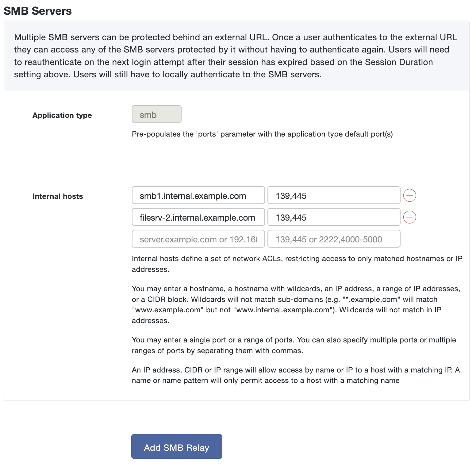Select the ports field showing 139,445 for smb1
476x467 pixels.
[334, 195]
